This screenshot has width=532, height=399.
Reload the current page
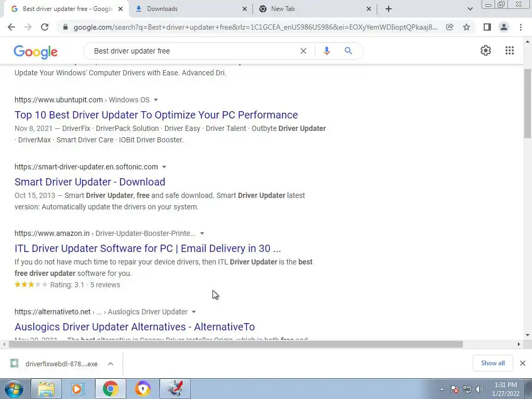pyautogui.click(x=45, y=27)
